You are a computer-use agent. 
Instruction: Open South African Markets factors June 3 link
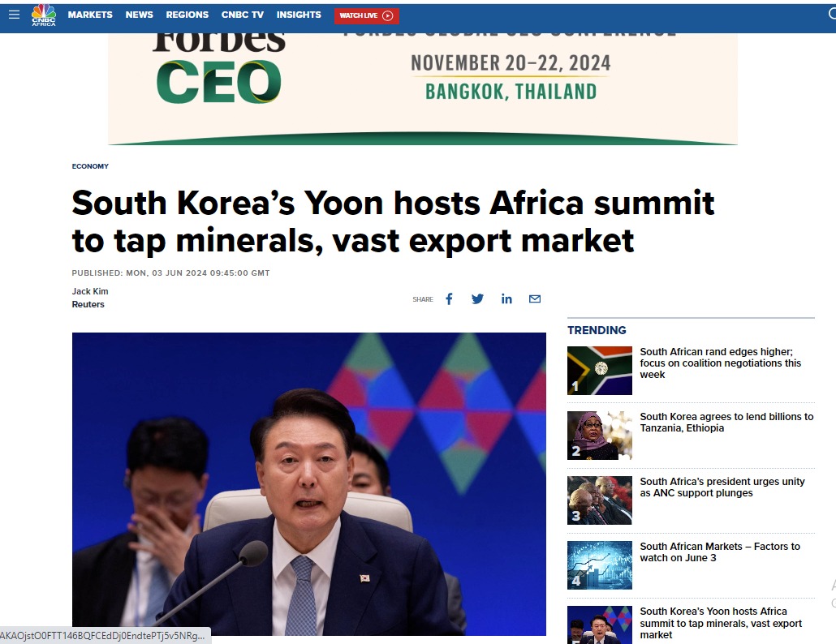[x=720, y=552]
